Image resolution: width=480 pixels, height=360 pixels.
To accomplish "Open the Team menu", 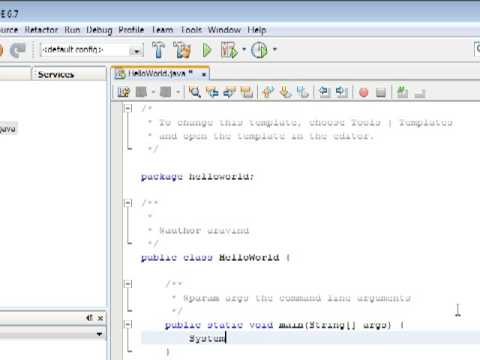I will click(162, 30).
